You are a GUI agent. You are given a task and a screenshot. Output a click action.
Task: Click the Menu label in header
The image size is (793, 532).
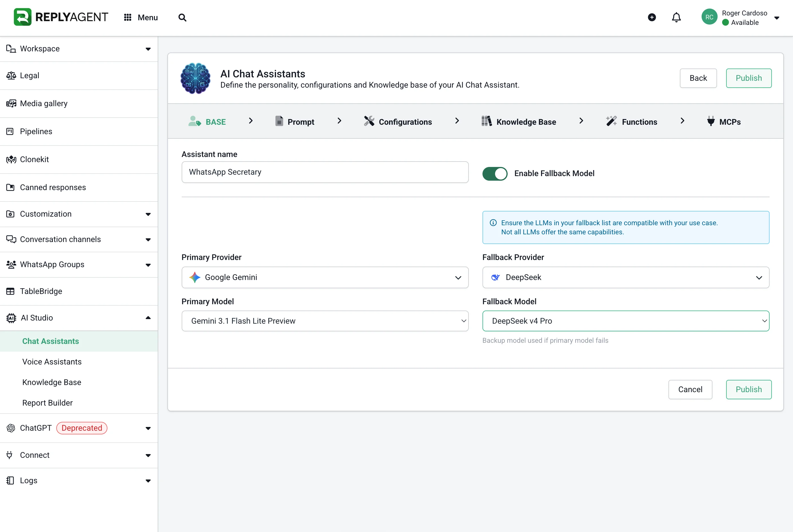pyautogui.click(x=148, y=17)
